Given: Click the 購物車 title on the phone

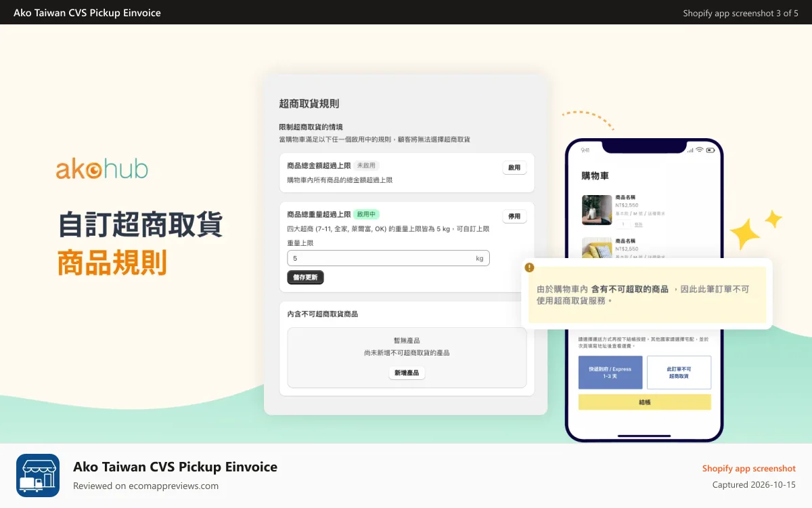Looking at the screenshot, I should point(595,175).
